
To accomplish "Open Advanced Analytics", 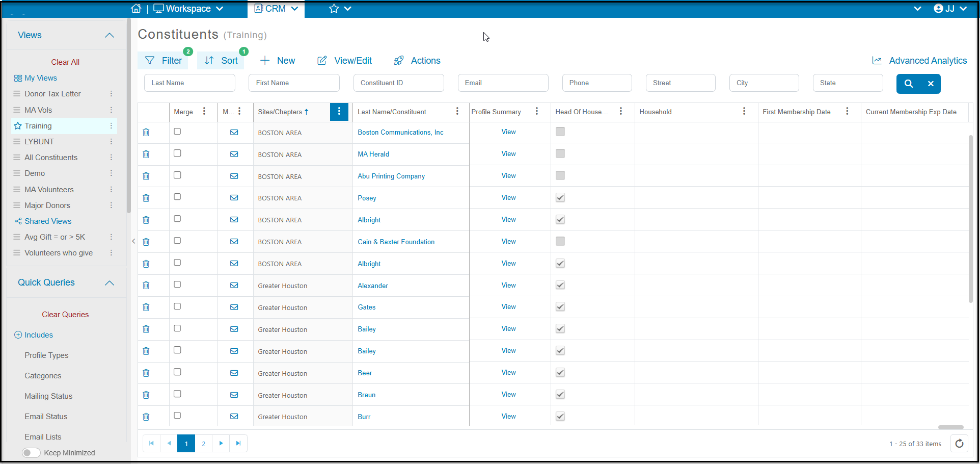I will click(919, 61).
